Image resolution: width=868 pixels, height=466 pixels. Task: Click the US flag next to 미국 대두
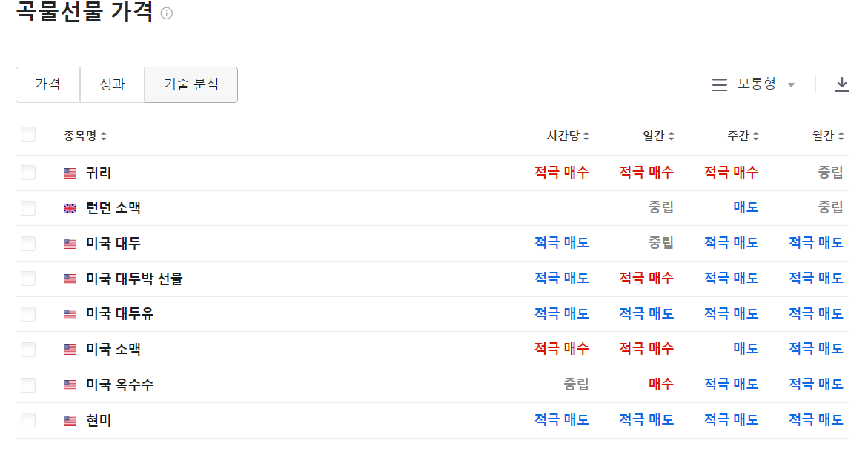pyautogui.click(x=70, y=244)
